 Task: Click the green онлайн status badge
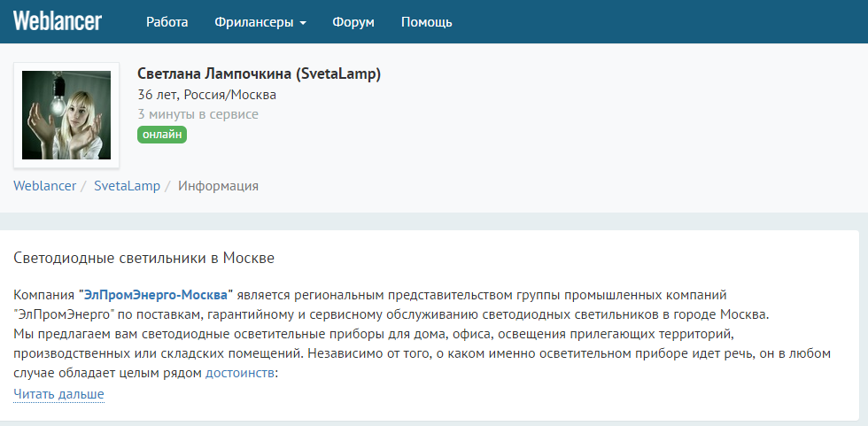point(162,135)
